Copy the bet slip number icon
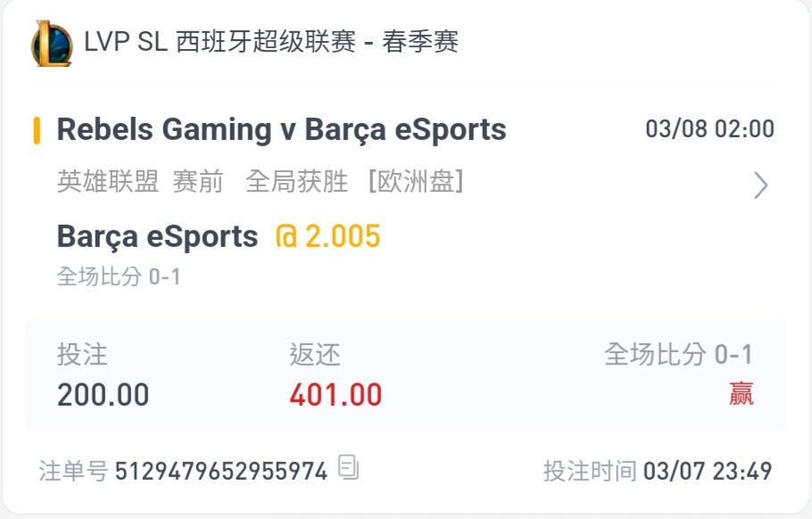The width and height of the screenshot is (812, 519). [348, 466]
